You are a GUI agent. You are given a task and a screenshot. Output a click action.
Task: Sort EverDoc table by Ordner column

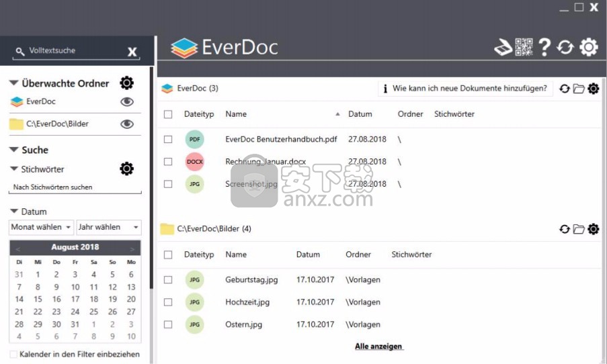[410, 114]
